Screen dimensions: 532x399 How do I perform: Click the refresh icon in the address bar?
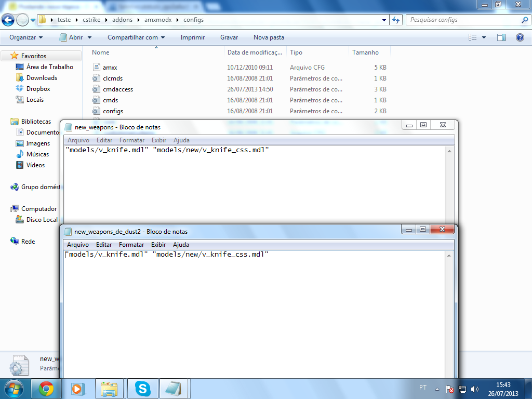tap(395, 19)
